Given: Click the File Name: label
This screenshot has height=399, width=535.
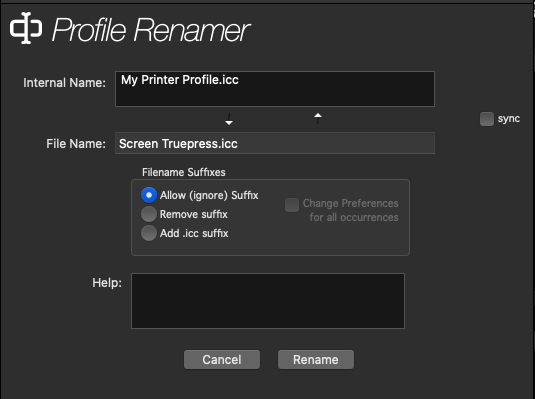Looking at the screenshot, I should click(x=76, y=144).
